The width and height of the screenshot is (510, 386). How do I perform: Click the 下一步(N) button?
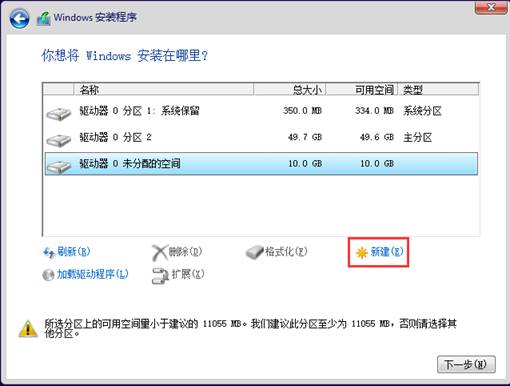(x=466, y=364)
